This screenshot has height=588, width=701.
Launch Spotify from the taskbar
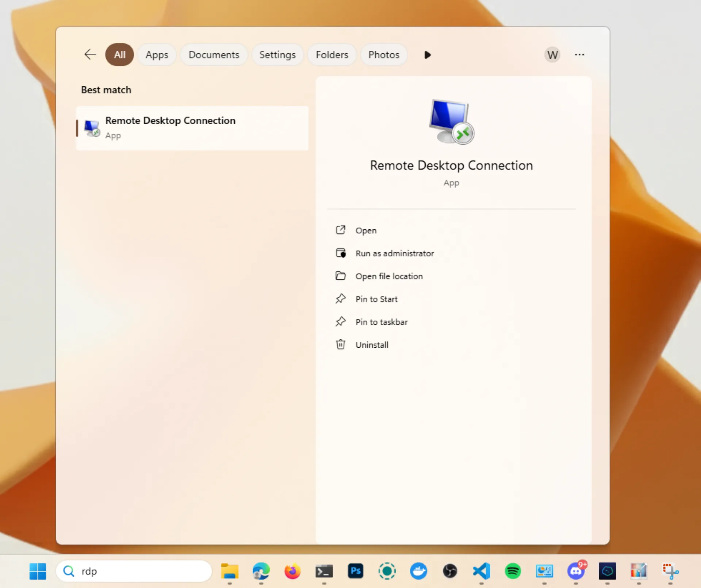pos(513,571)
